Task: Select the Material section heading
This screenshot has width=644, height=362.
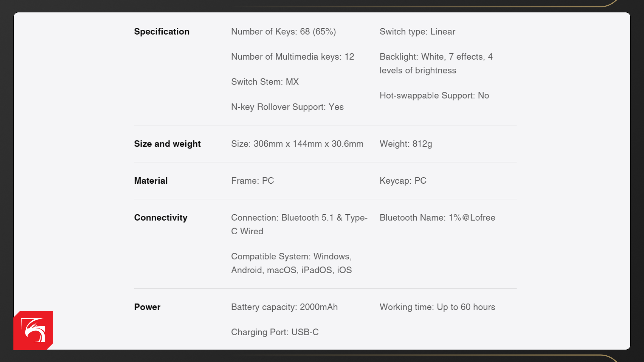Action: [151, 181]
